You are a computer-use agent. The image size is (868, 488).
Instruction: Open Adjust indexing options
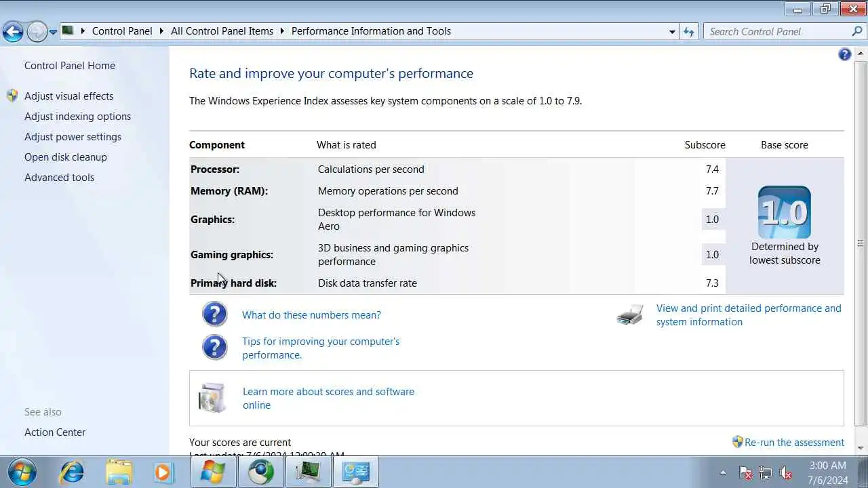coord(77,117)
